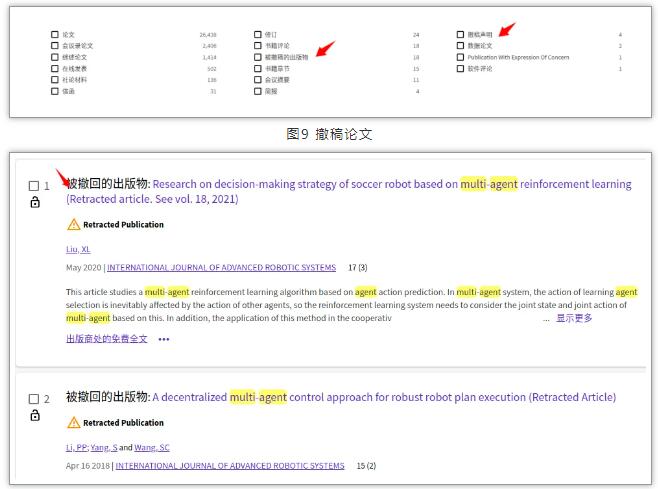Viewport: 658px width, 489px height.
Task: Expand abstract with 显示更多
Action: coord(574,318)
